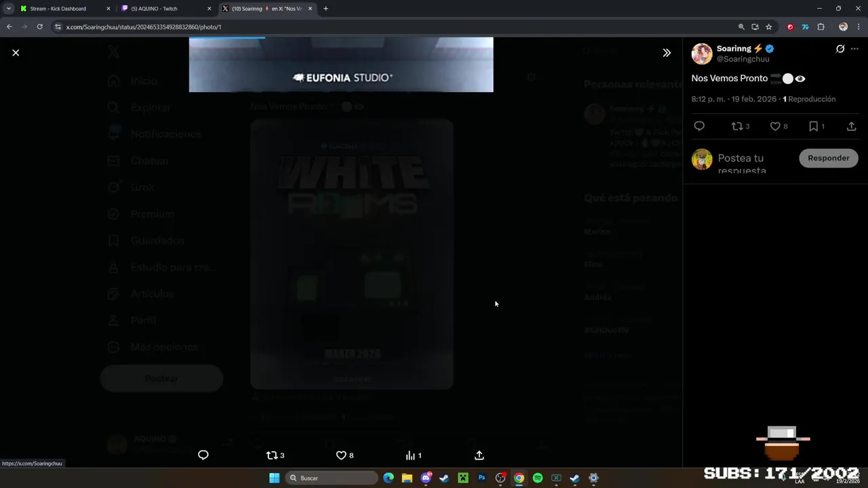Open the @Soaringchuu handle link
The image size is (868, 488).
743,59
